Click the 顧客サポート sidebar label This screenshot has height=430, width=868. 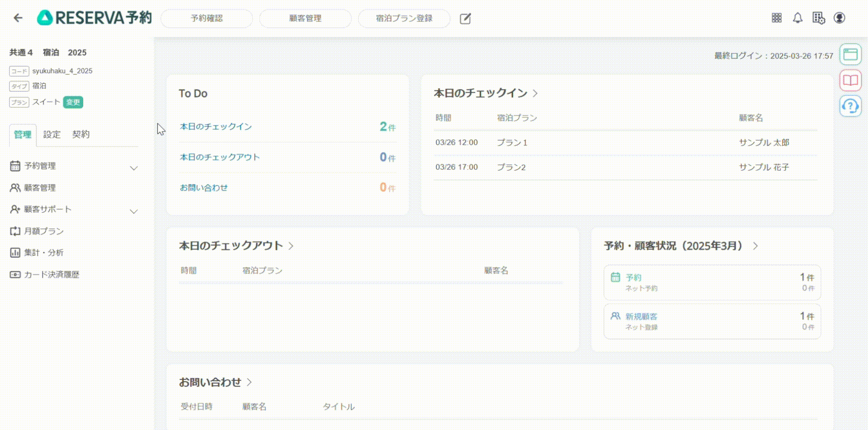(48, 209)
